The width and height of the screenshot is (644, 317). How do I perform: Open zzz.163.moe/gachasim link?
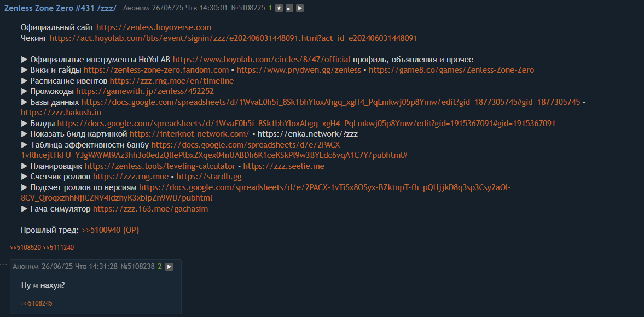[150, 209]
